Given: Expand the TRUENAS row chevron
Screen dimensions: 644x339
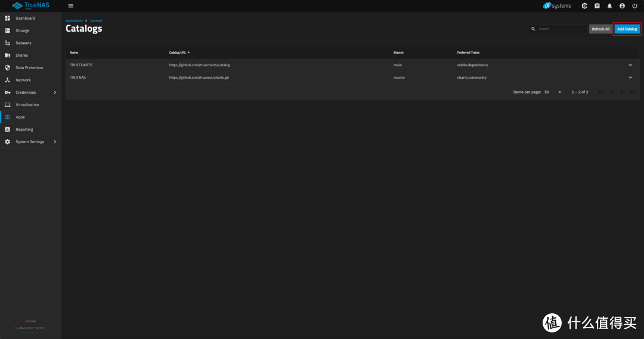Looking at the screenshot, I should click(x=630, y=77).
